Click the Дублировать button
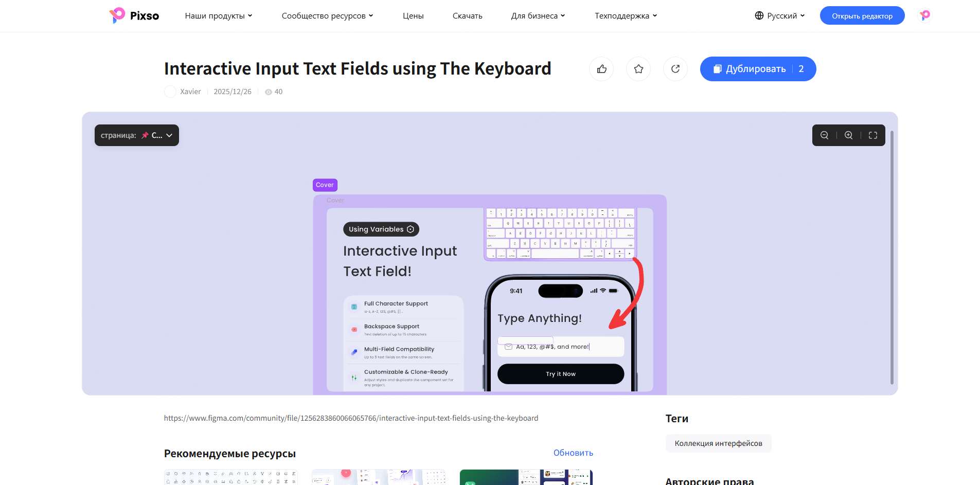 tap(758, 69)
